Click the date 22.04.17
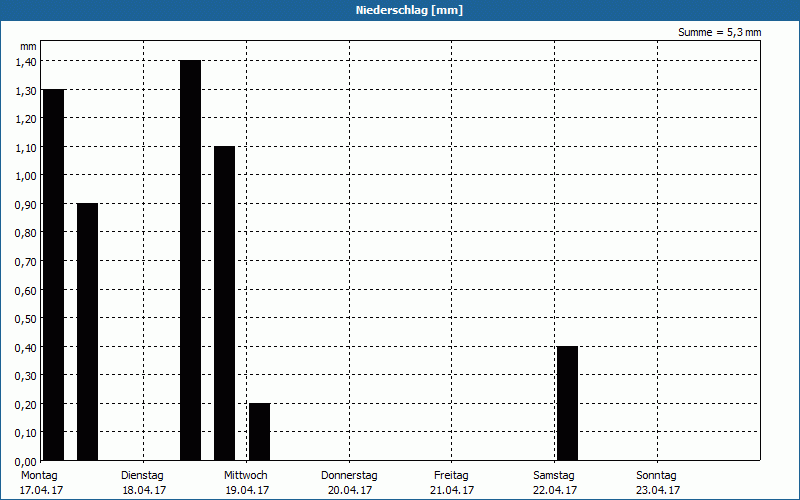The height and width of the screenshot is (500, 800). pyautogui.click(x=555, y=490)
